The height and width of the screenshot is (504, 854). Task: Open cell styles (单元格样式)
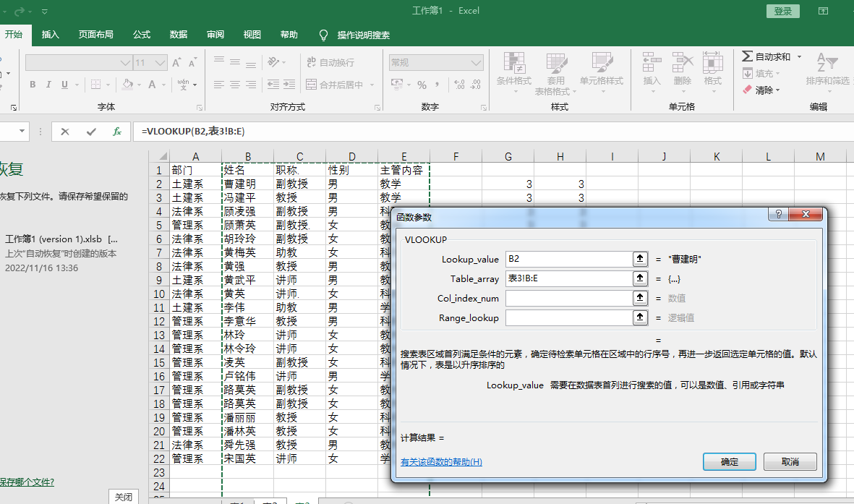point(602,72)
